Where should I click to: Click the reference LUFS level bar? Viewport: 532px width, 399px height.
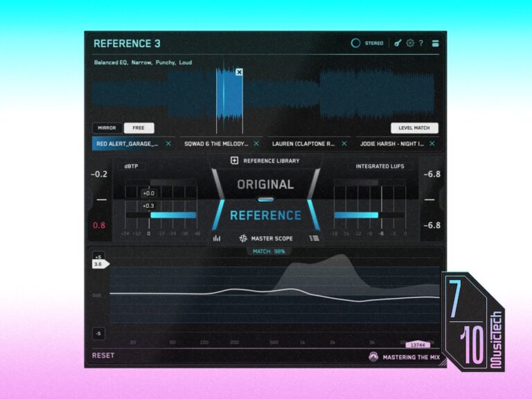click(356, 215)
